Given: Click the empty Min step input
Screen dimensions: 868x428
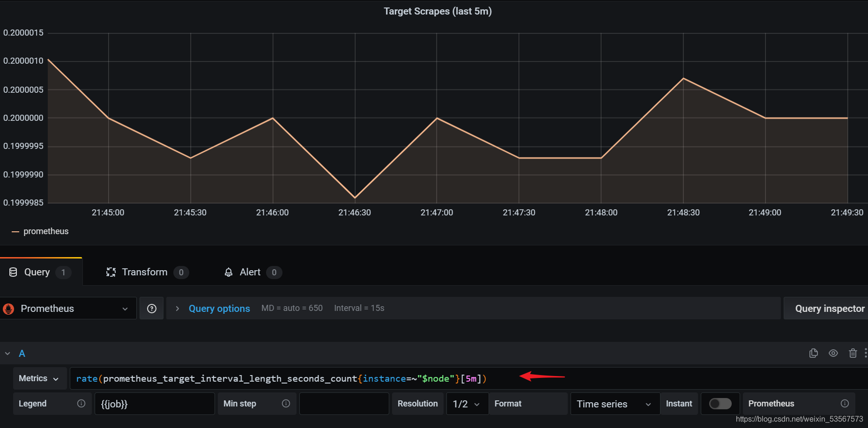Looking at the screenshot, I should click(x=344, y=404).
